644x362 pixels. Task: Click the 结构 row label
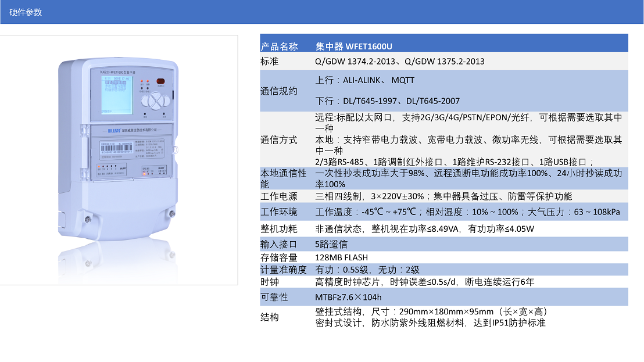270,317
